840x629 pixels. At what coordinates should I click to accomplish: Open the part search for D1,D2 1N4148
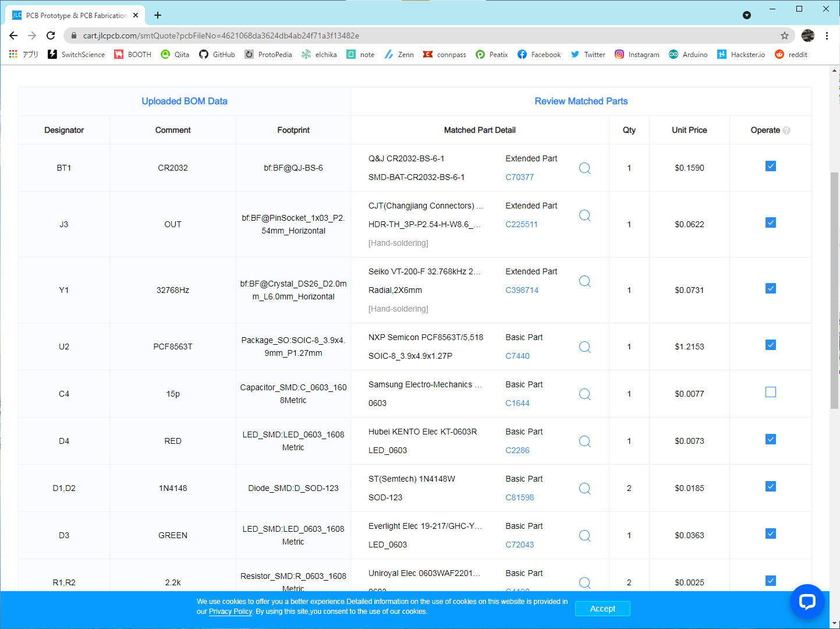[585, 489]
